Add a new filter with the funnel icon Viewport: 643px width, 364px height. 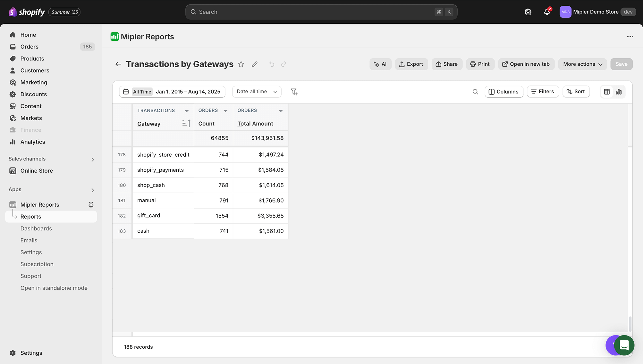294,92
